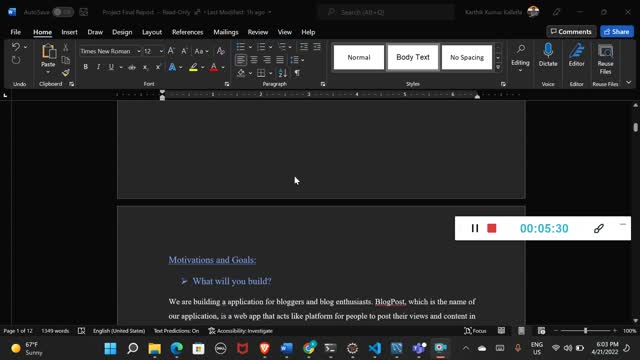
Task: Open the font name dropdown
Action: [x=139, y=51]
